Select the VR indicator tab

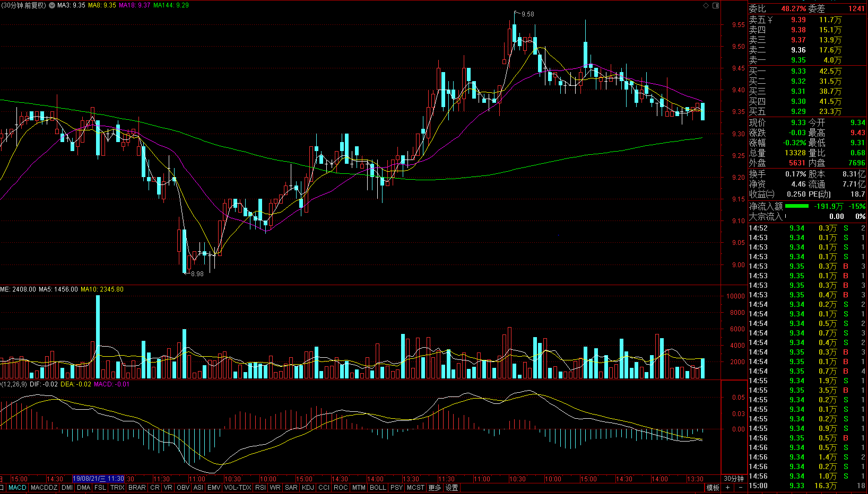[x=168, y=488]
